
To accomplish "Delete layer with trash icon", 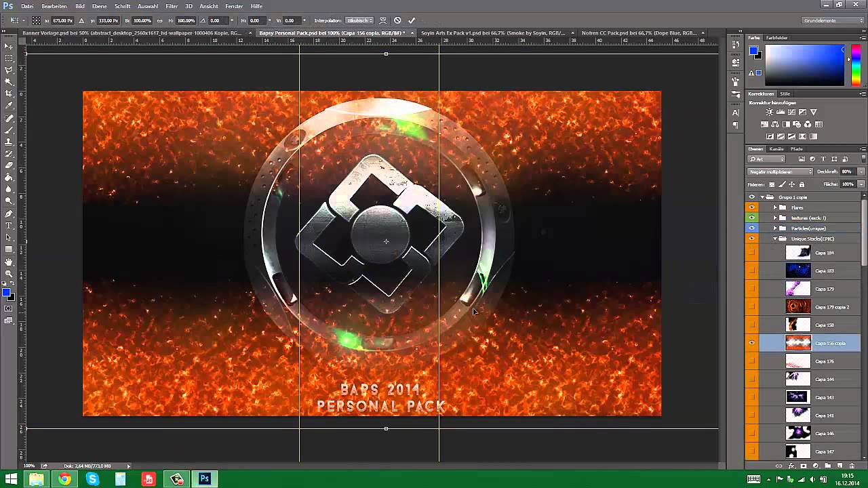I will 852,466.
